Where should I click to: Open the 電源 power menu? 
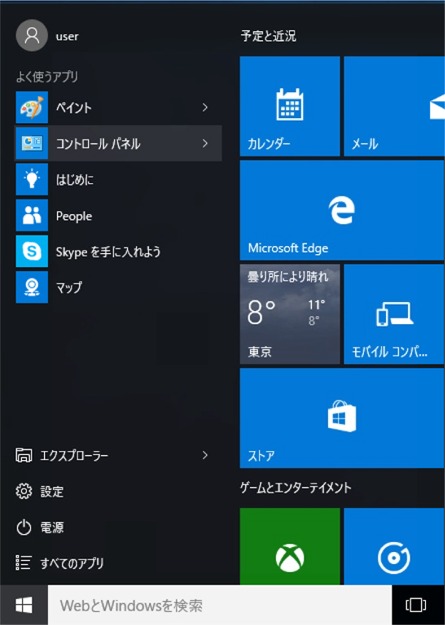(x=40, y=527)
